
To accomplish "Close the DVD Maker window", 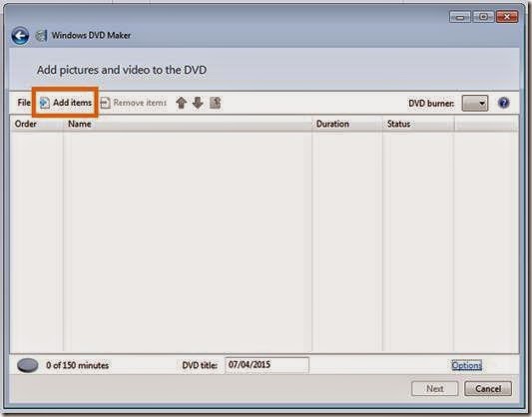I will 507,17.
